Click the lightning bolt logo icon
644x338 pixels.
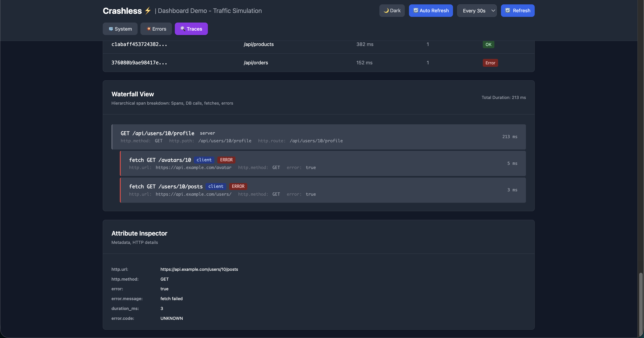148,11
